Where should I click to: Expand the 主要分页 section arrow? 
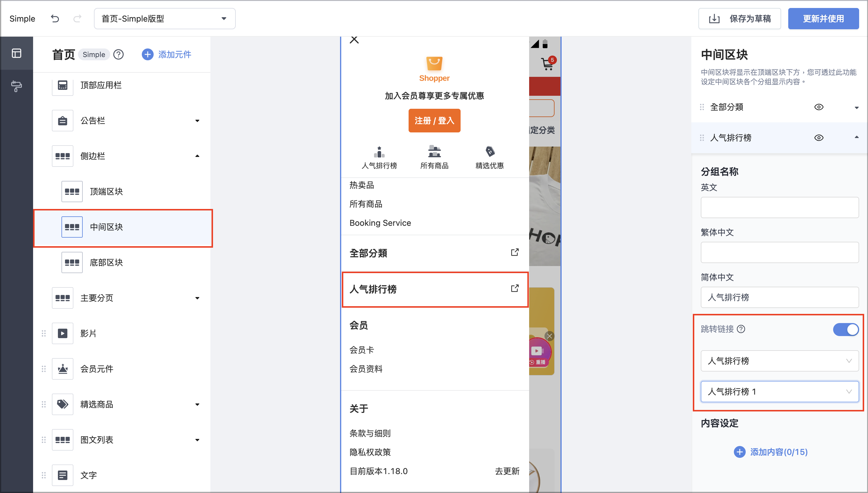coord(197,298)
